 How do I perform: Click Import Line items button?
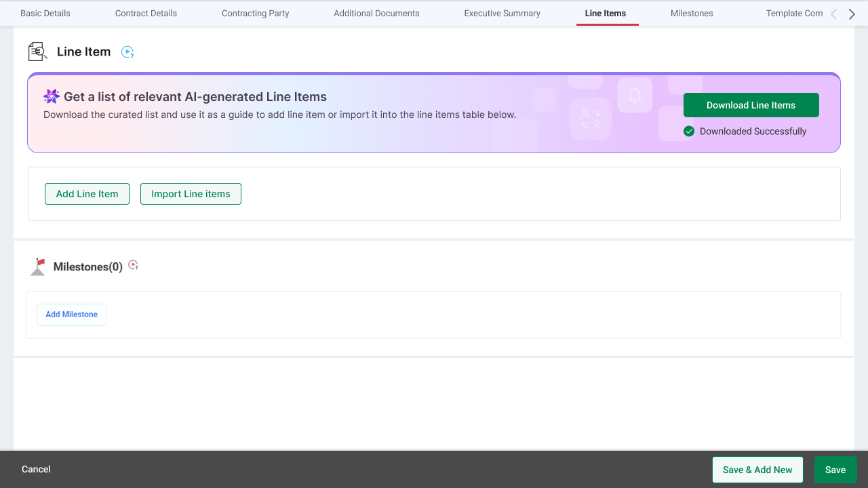(191, 194)
